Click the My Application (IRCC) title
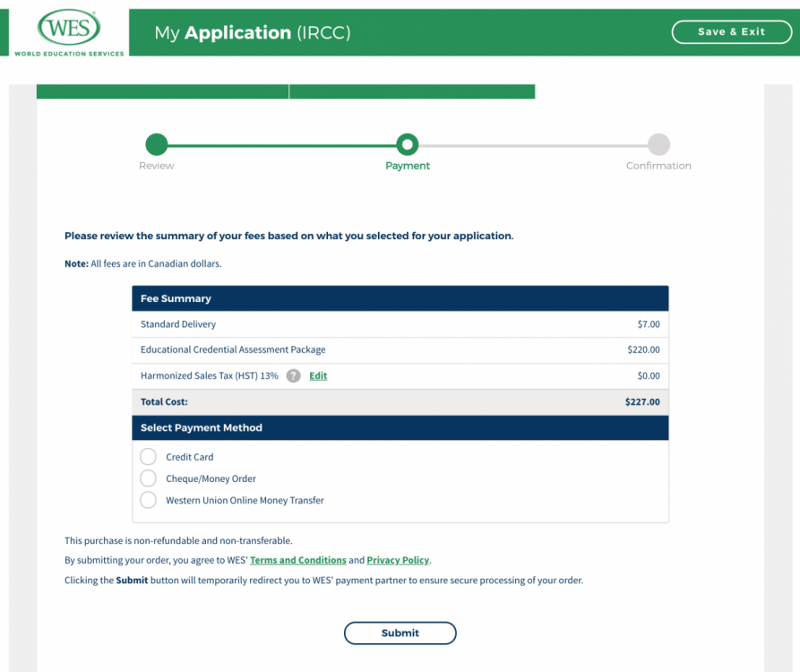The image size is (800, 672). (x=253, y=33)
